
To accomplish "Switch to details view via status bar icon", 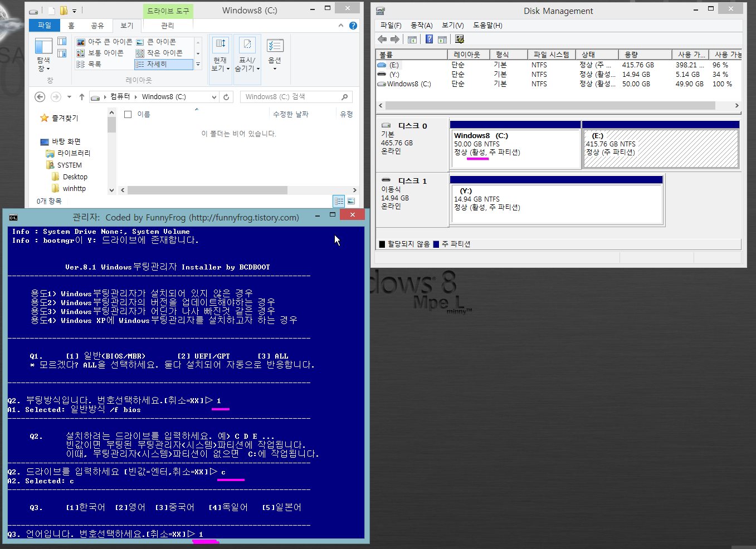I will (x=339, y=201).
